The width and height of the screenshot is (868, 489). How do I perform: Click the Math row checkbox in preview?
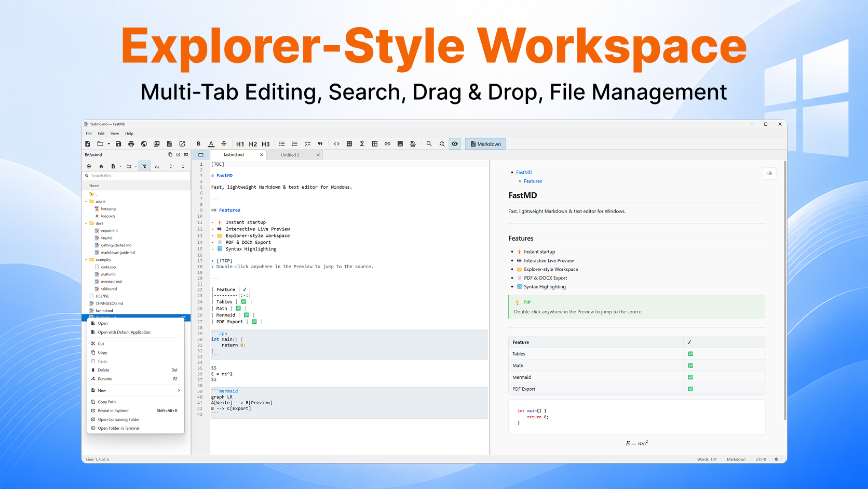[690, 366]
